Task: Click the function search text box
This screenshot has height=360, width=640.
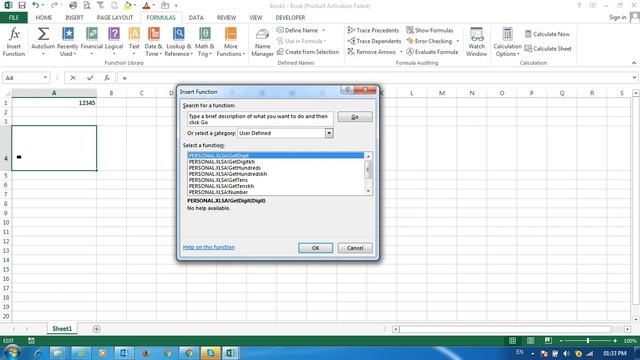Action: [260, 119]
